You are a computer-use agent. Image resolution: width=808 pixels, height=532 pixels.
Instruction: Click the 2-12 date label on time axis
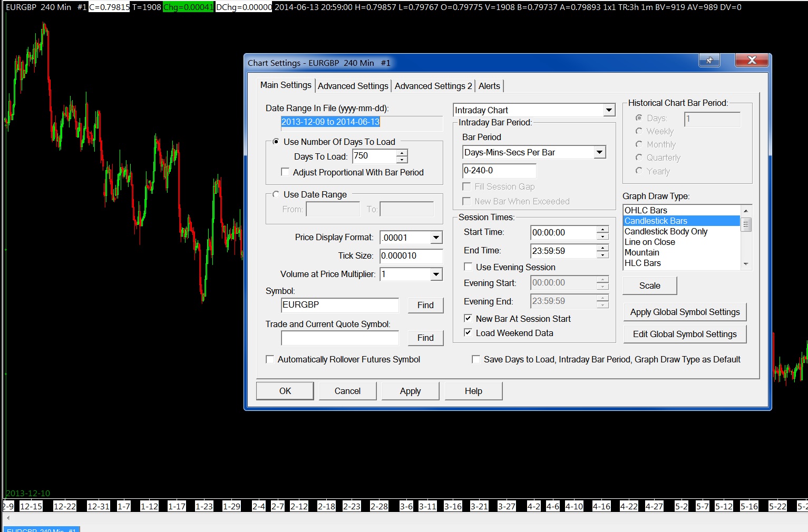[x=299, y=506]
